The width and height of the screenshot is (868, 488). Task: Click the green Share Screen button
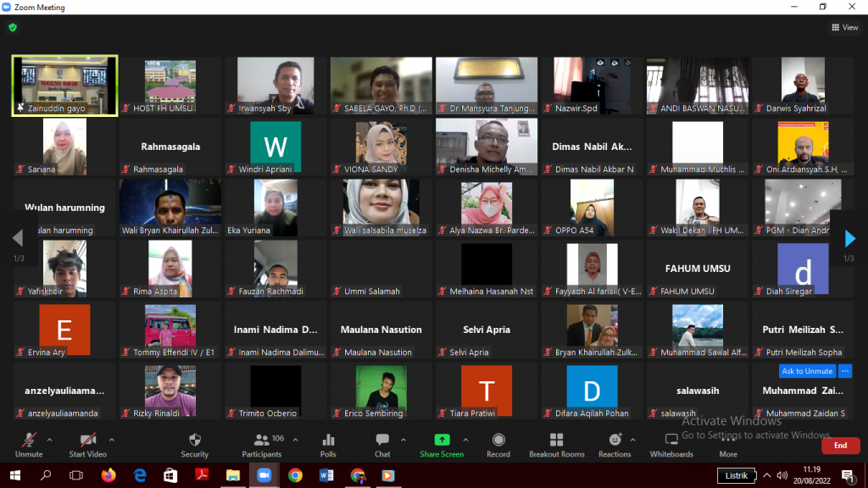[442, 444]
